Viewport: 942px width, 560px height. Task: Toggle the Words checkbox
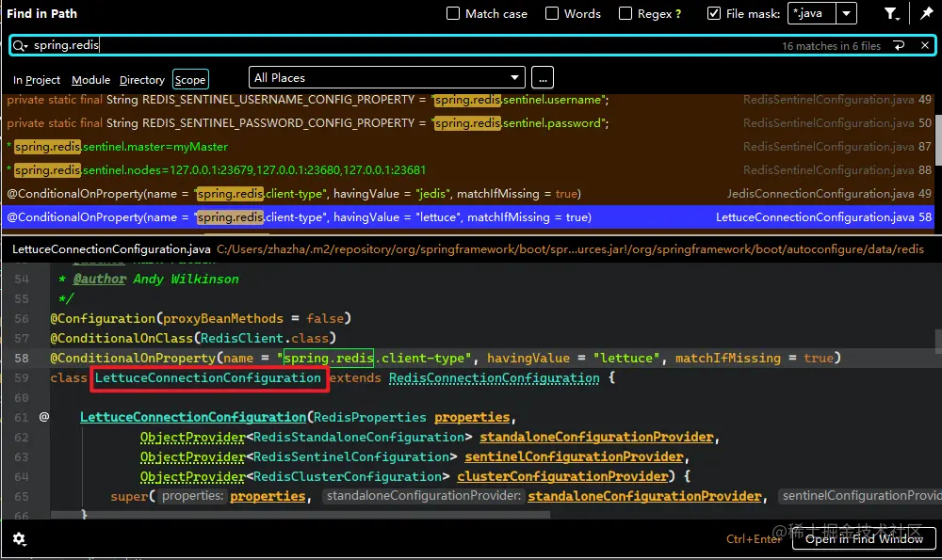click(551, 13)
